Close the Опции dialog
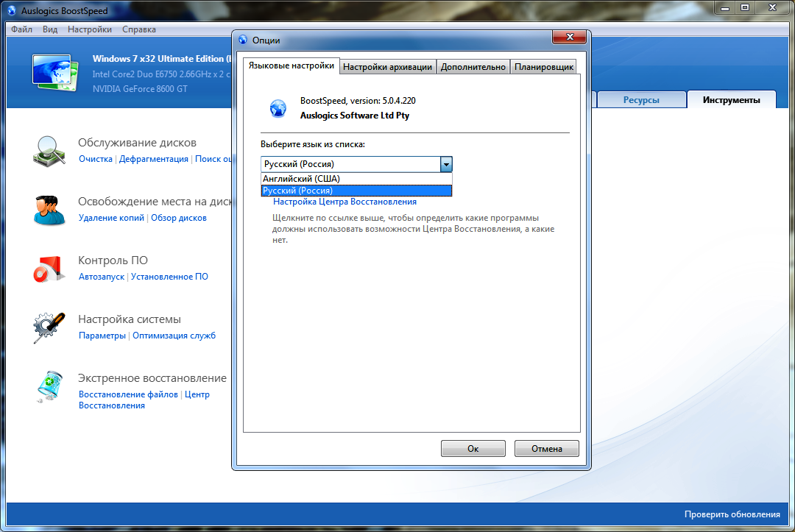The width and height of the screenshot is (795, 532). point(569,37)
